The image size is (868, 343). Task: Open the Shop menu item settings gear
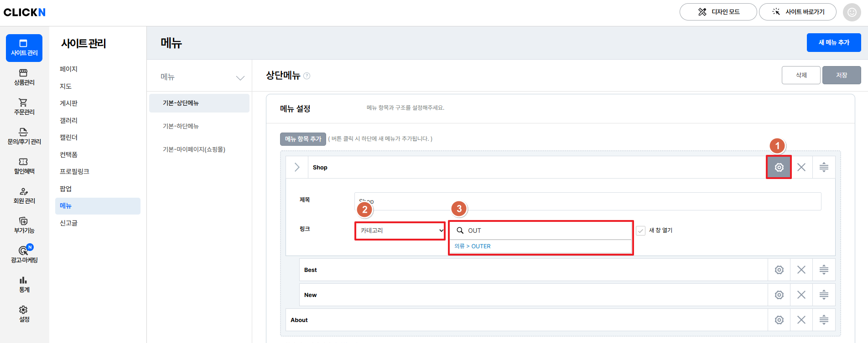[779, 167]
